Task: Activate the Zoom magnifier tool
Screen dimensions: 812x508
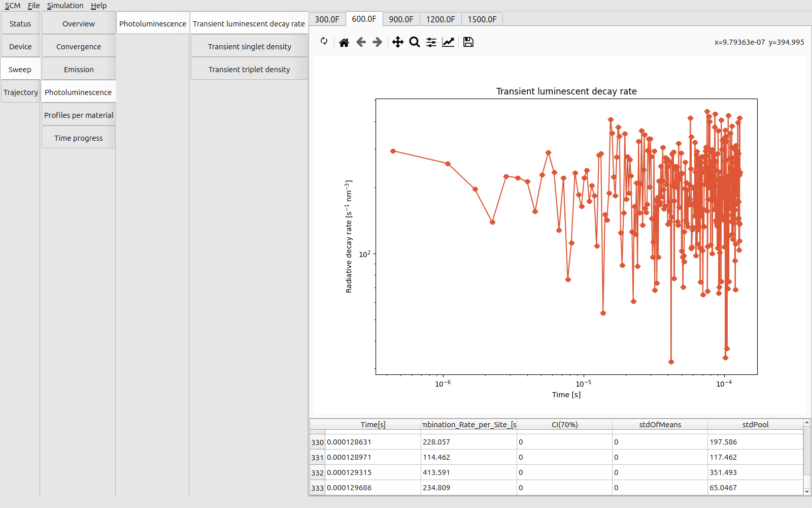Action: tap(415, 42)
